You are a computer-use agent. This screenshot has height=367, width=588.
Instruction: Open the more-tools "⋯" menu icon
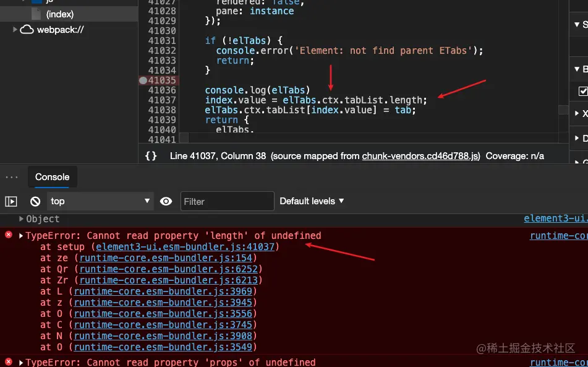point(11,176)
